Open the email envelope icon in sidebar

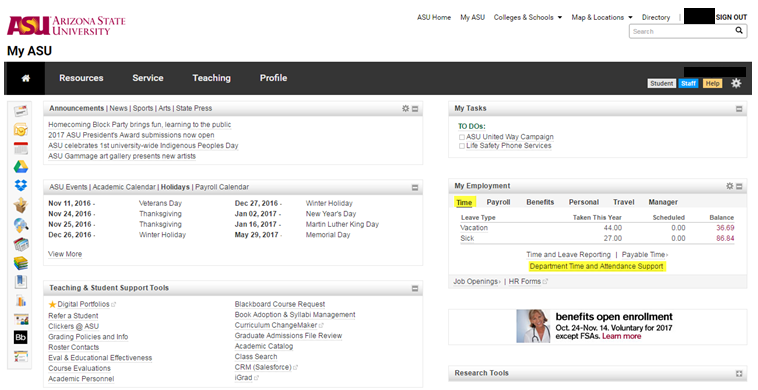point(21,112)
